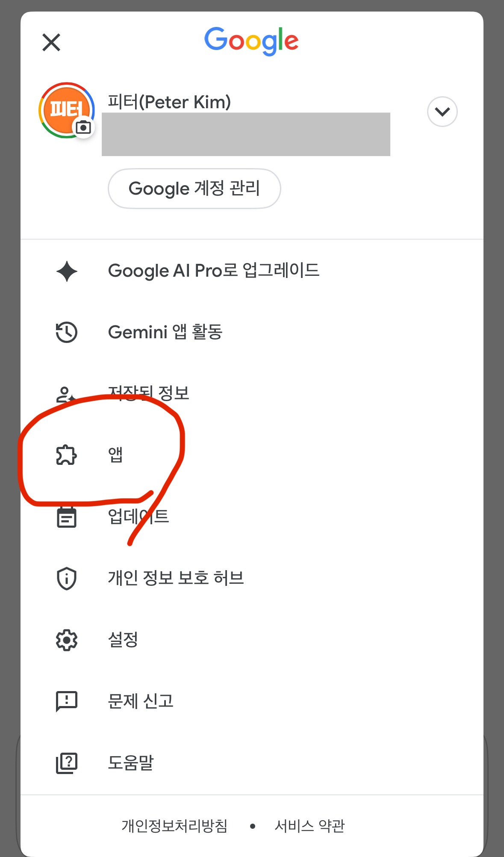This screenshot has height=857, width=504.
Task: Click the 도움말 question mark icon
Action: coord(67,763)
